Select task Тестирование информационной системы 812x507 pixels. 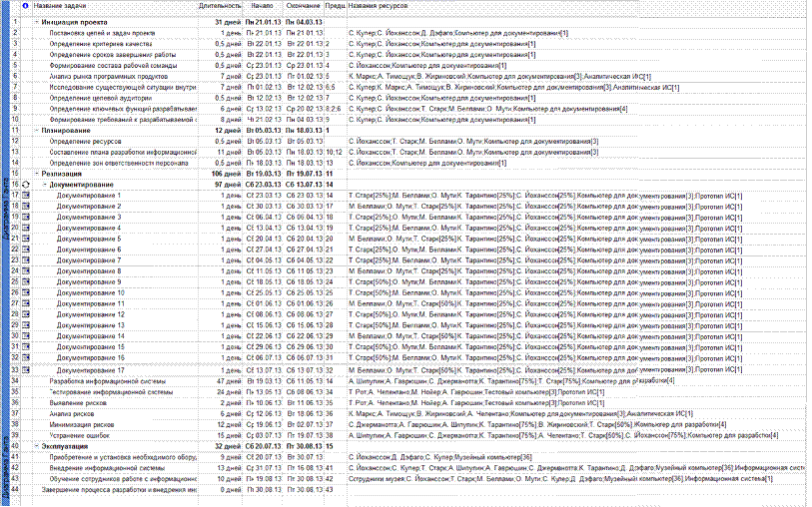click(111, 392)
